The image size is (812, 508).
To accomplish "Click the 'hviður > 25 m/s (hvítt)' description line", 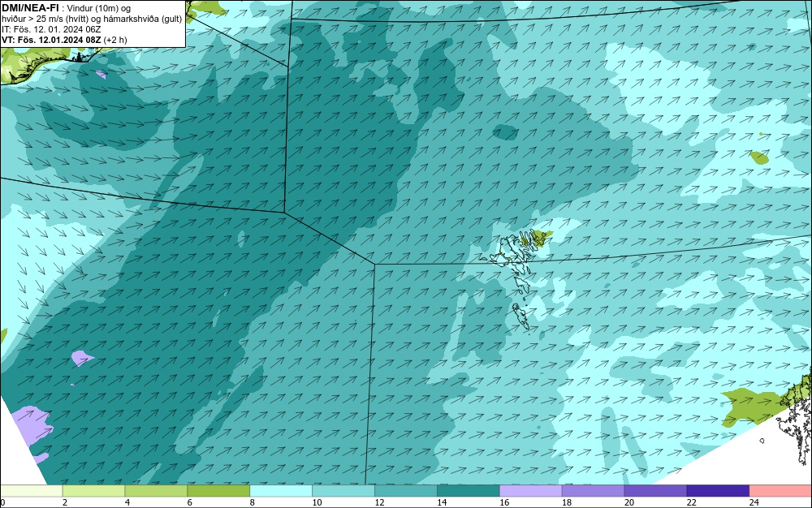I will (92, 19).
